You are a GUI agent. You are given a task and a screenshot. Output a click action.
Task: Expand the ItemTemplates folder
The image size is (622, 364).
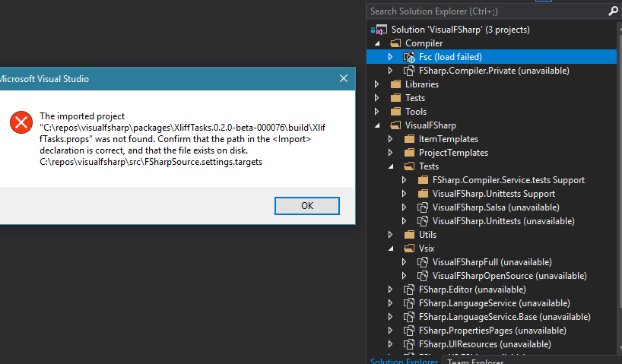point(390,139)
